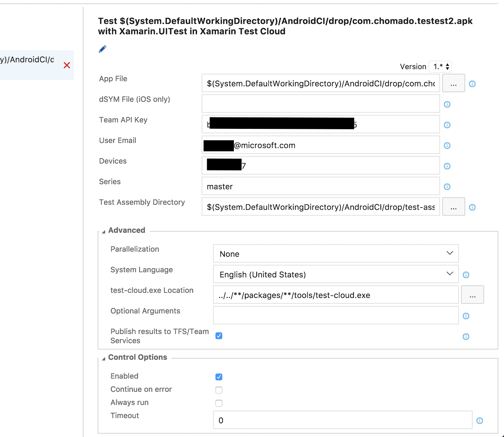Show info for dSYM File field
This screenshot has width=504, height=437.
click(x=447, y=104)
